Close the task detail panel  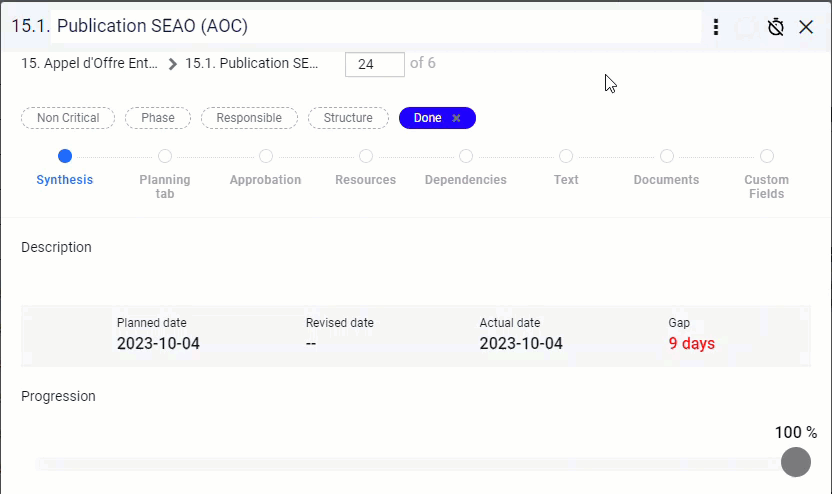(x=806, y=27)
